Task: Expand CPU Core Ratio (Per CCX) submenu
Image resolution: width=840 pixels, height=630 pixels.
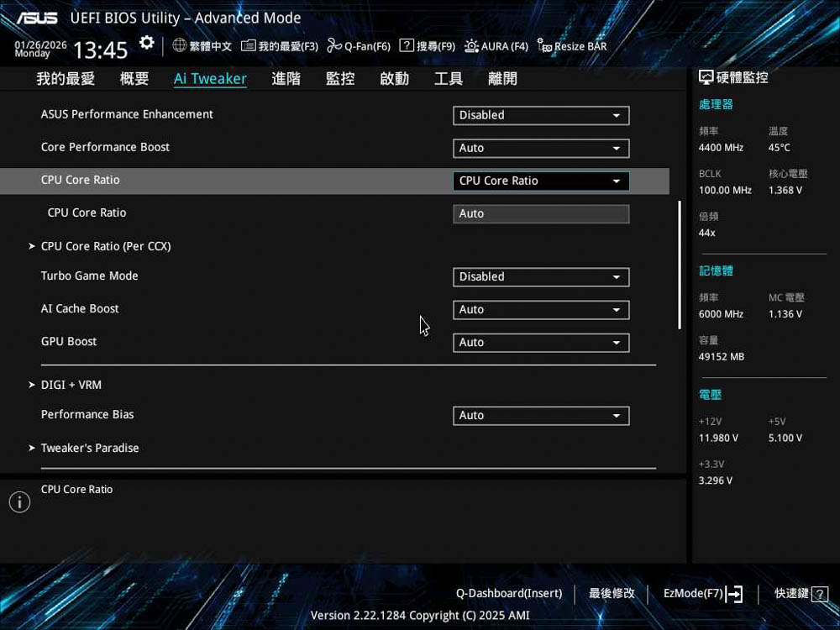Action: pyautogui.click(x=106, y=246)
